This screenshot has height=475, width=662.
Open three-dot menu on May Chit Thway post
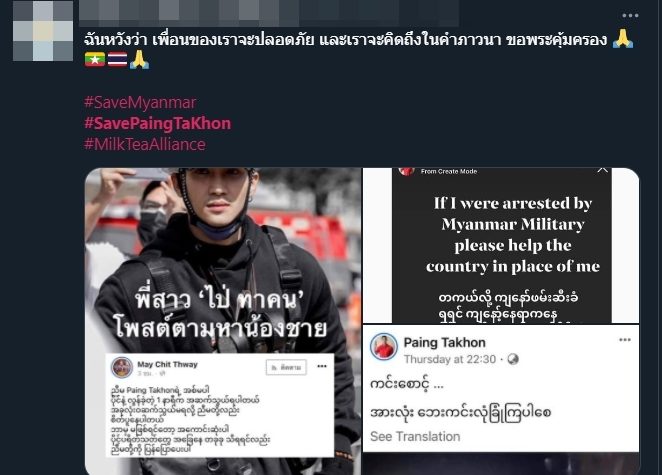click(x=322, y=366)
